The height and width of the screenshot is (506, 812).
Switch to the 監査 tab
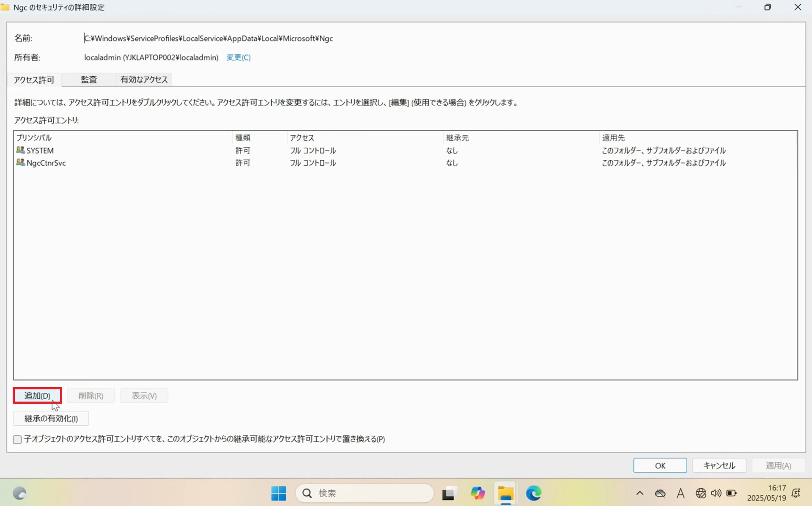point(89,79)
